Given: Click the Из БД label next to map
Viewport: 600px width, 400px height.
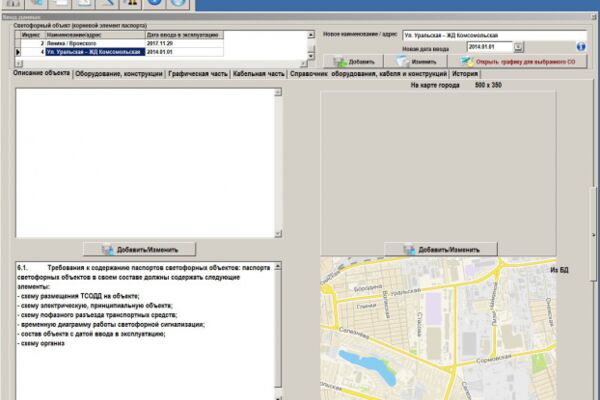Looking at the screenshot, I should 559,270.
